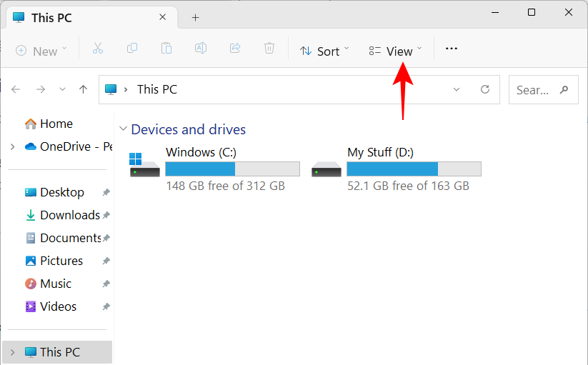Screen dimensions: 588x365
Task: Open the View dropdown menu
Action: pos(395,51)
